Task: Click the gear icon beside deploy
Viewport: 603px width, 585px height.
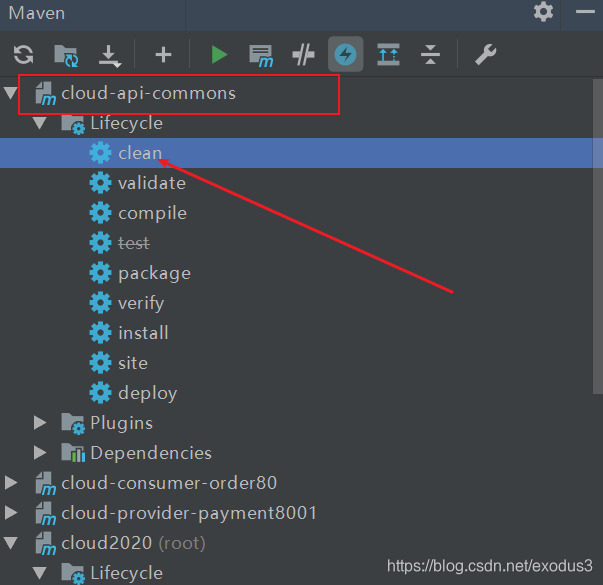Action: point(100,393)
